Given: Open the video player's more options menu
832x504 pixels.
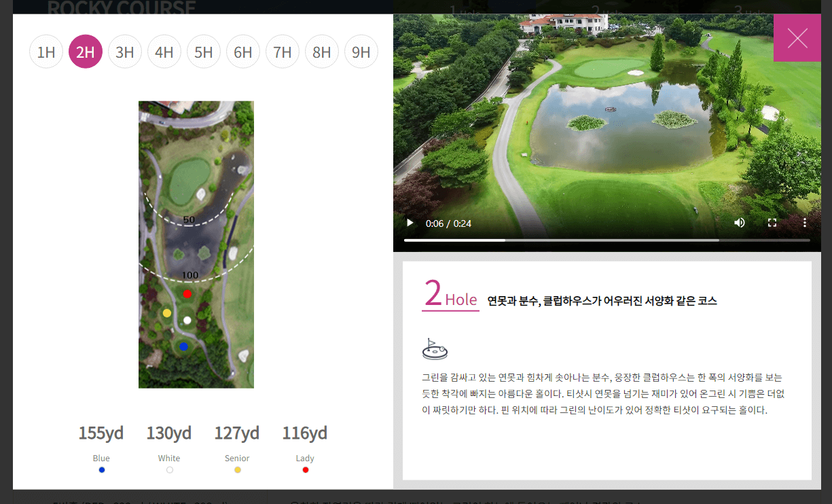Looking at the screenshot, I should pos(805,223).
